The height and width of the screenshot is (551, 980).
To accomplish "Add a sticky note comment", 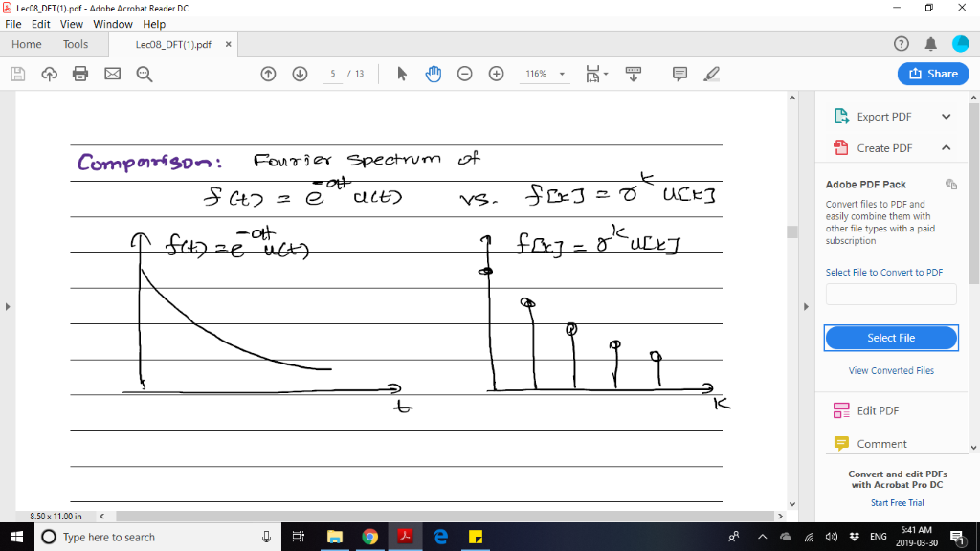I will pyautogui.click(x=678, y=73).
